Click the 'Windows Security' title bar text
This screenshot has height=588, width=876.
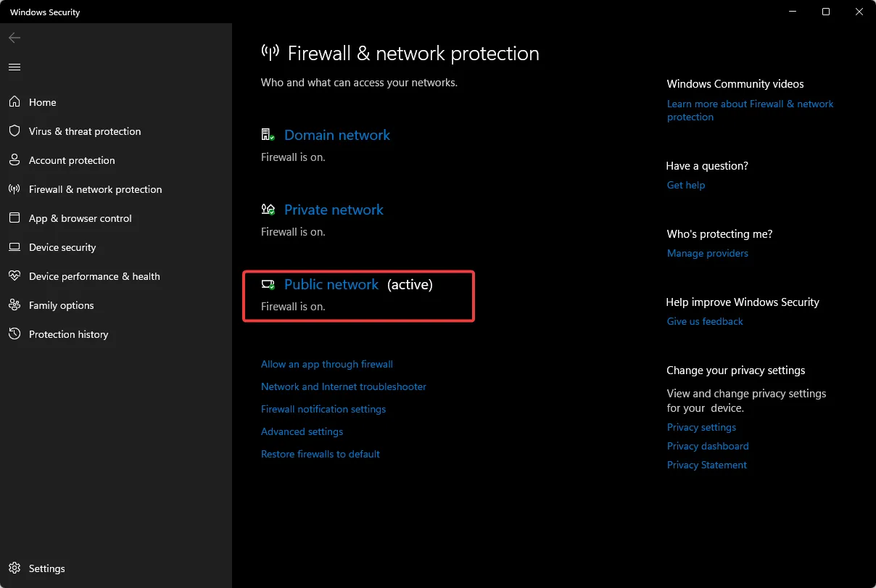click(45, 12)
